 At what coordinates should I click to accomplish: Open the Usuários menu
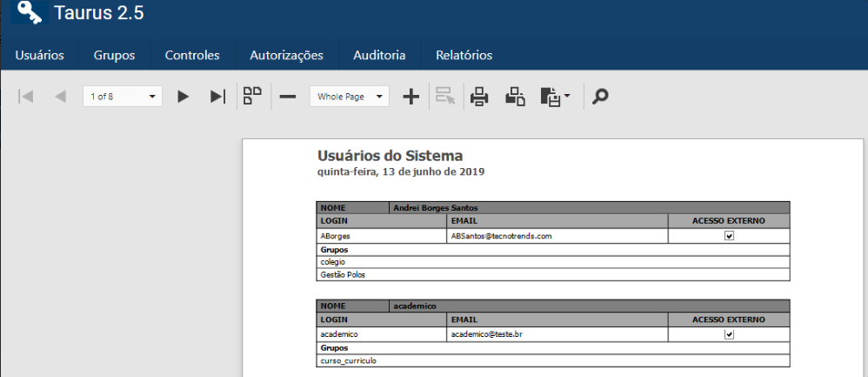click(x=39, y=55)
